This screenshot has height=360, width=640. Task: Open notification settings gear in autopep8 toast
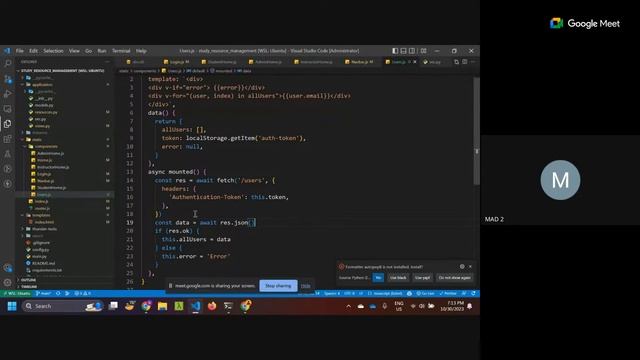[462, 267]
